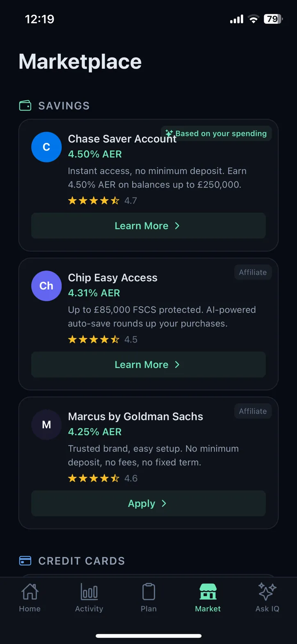Tap the sparkle icon on the spending badge
Image resolution: width=297 pixels, height=644 pixels.
(x=169, y=133)
